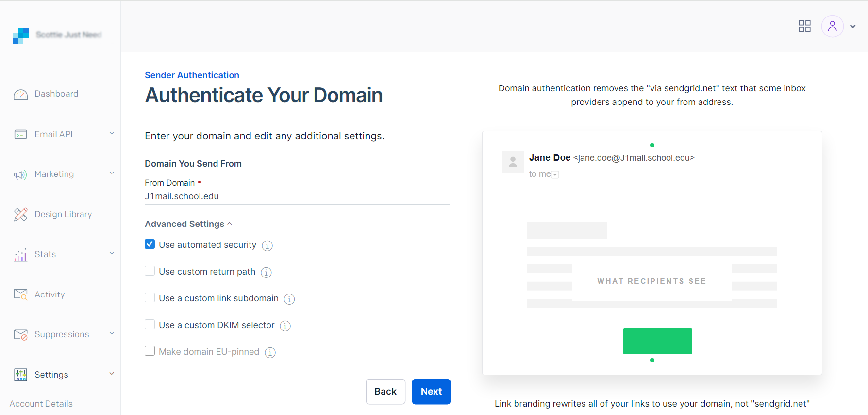Check Use a custom DKIM selector
This screenshot has height=415, width=868.
150,325
